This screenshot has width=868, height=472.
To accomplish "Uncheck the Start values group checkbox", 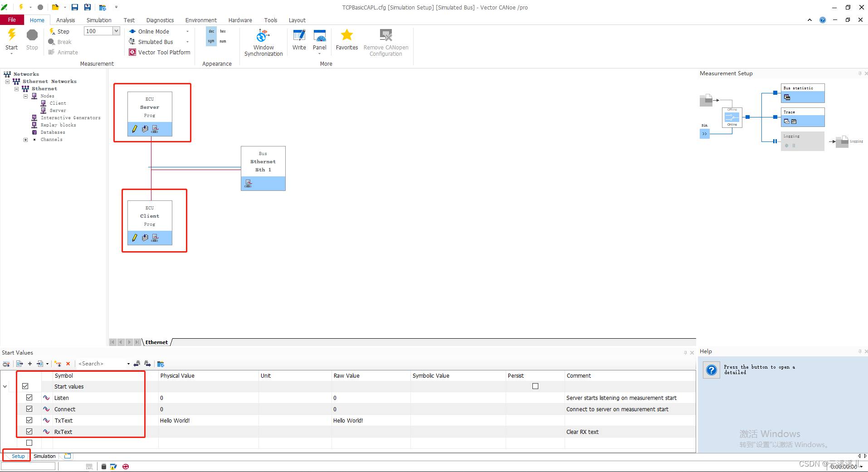I will click(25, 386).
